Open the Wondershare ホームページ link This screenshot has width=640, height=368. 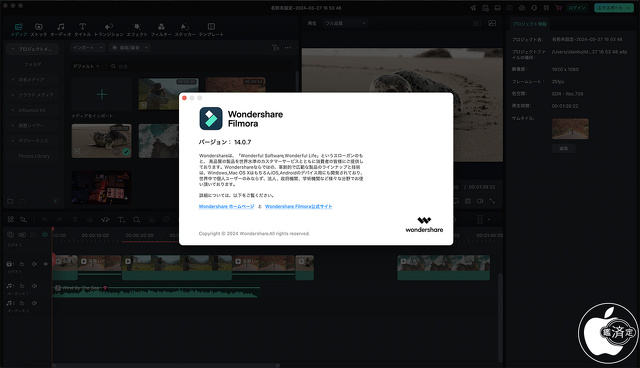(226, 206)
